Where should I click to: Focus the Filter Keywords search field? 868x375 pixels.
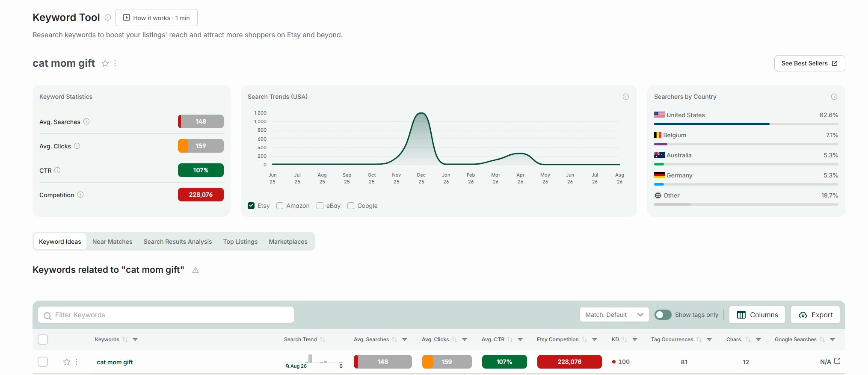[166, 315]
